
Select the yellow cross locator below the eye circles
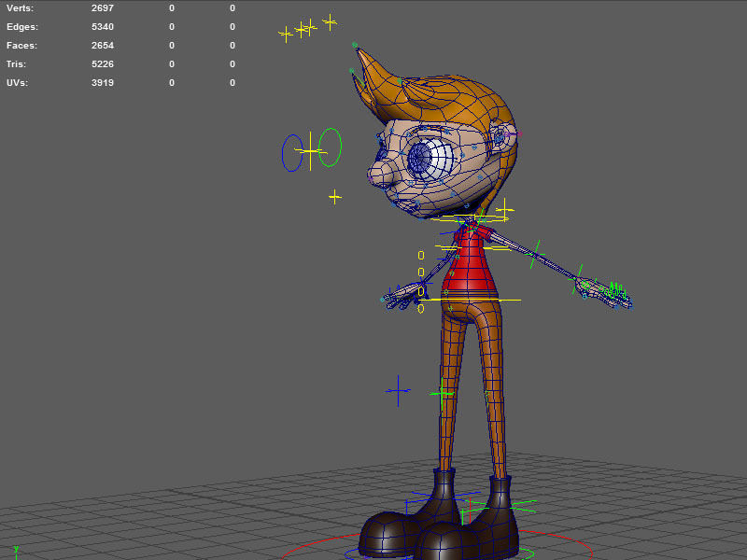click(335, 196)
